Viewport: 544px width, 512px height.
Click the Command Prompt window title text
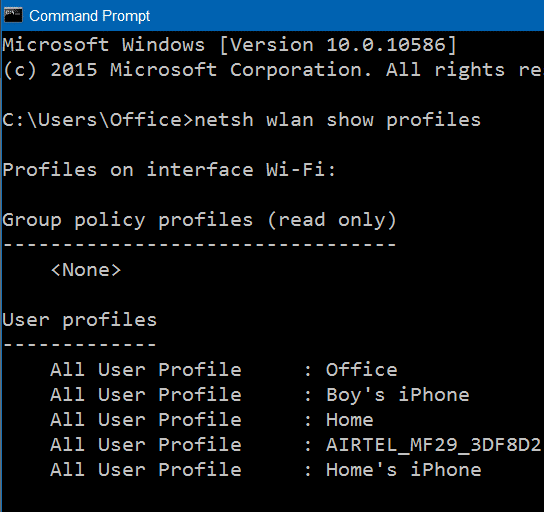click(x=90, y=16)
